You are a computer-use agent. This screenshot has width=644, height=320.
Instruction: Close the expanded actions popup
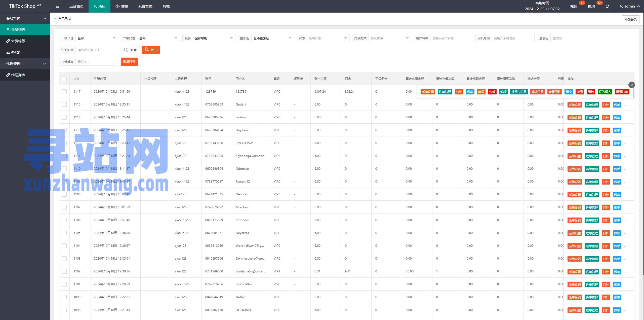631,85
